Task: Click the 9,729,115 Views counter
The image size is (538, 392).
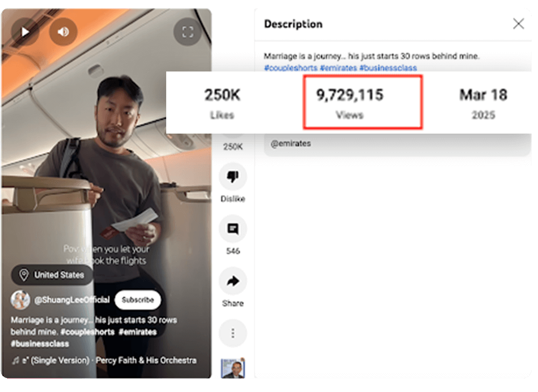Action: tap(349, 102)
